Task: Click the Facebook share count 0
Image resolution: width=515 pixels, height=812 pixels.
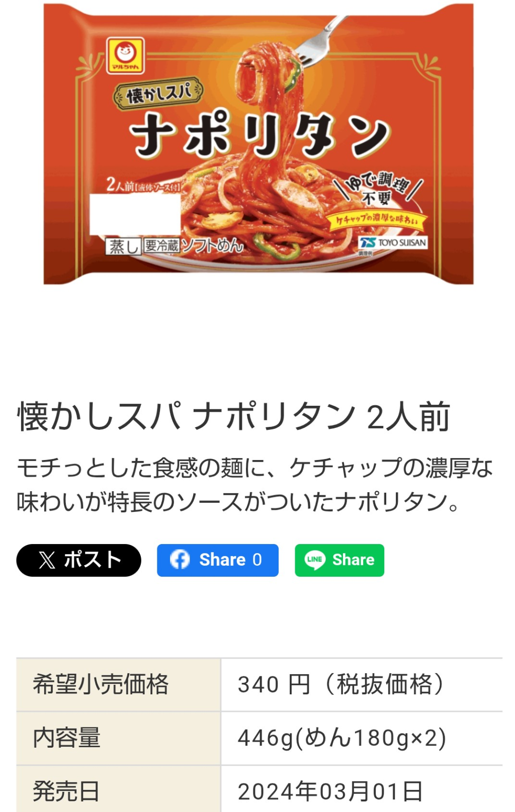Action: [257, 560]
